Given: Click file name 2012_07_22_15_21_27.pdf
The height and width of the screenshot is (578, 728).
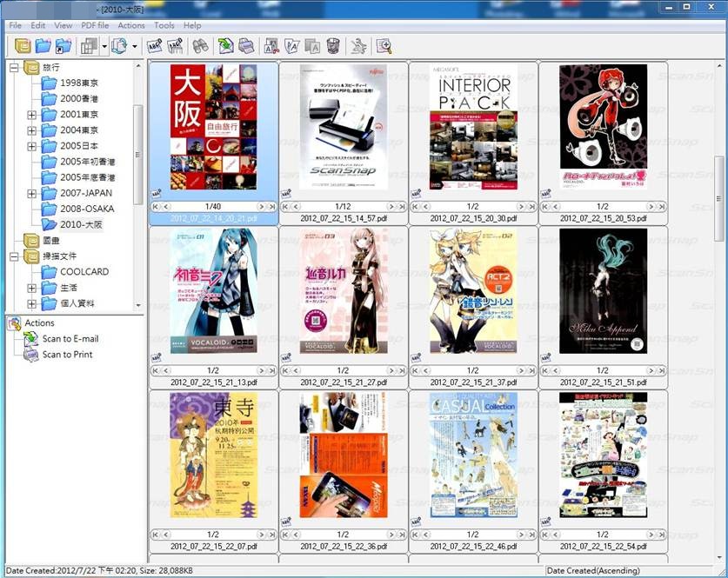Looking at the screenshot, I should click(343, 382).
